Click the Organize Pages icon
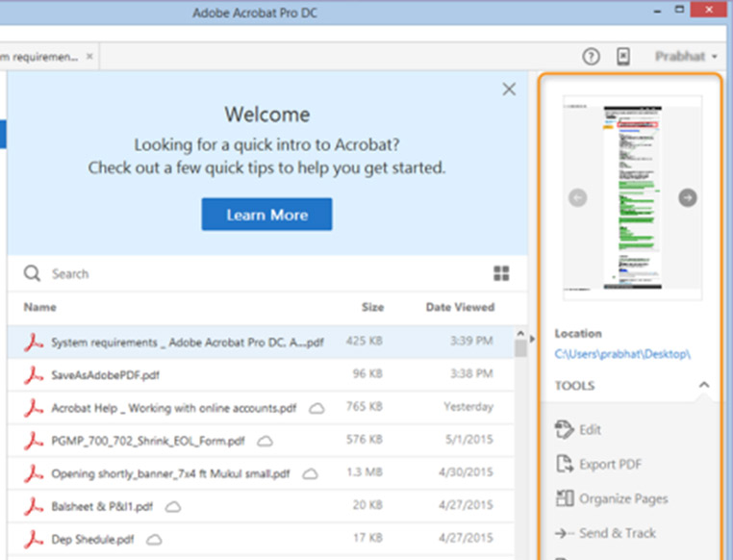Image resolution: width=733 pixels, height=560 pixels. [565, 497]
